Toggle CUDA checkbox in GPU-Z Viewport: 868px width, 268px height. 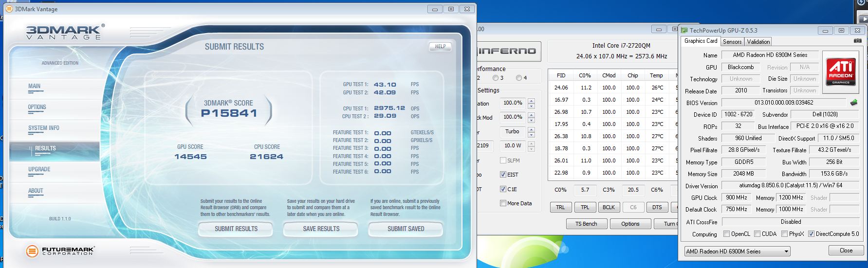coord(757,234)
